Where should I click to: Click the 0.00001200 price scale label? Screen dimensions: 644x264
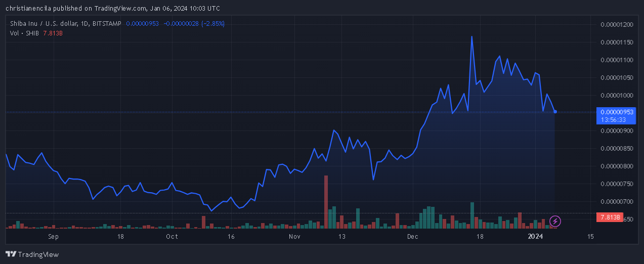tap(616, 25)
